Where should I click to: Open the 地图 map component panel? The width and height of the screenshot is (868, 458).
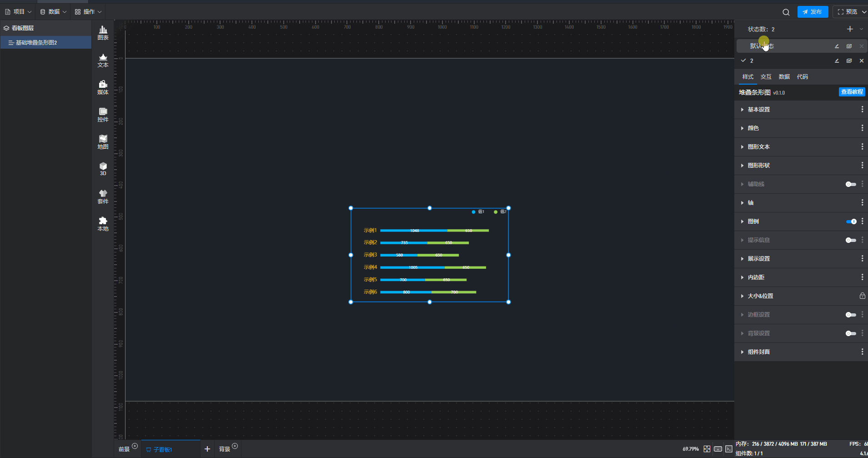click(x=103, y=142)
